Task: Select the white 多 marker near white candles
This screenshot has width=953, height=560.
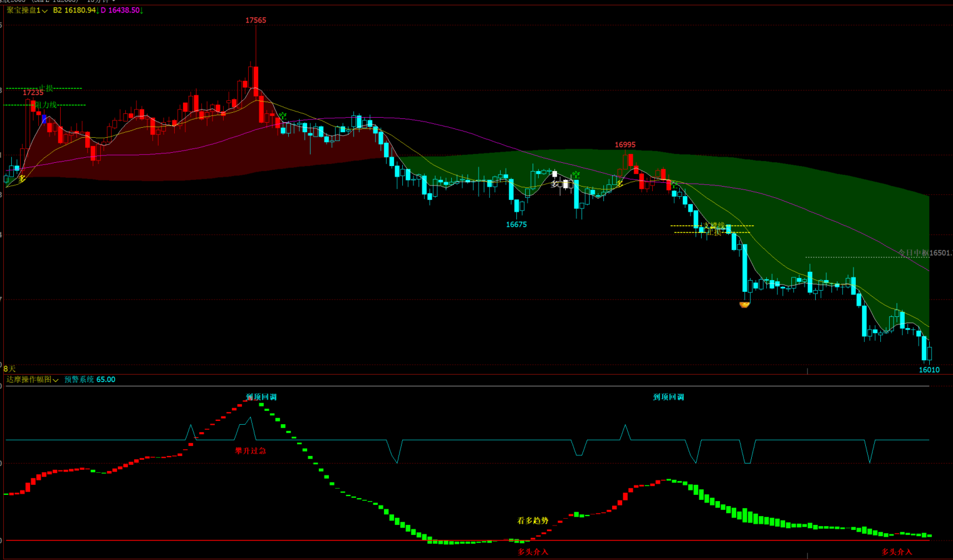Action: (555, 184)
